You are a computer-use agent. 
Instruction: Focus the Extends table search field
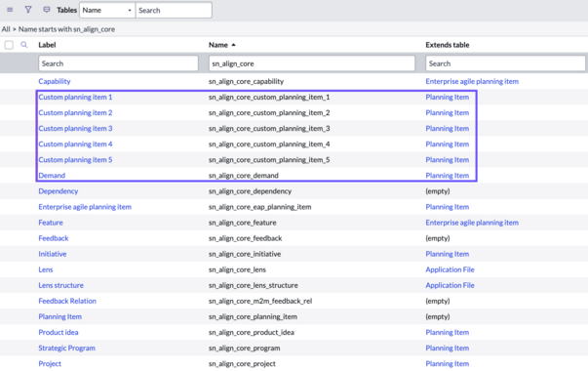505,63
